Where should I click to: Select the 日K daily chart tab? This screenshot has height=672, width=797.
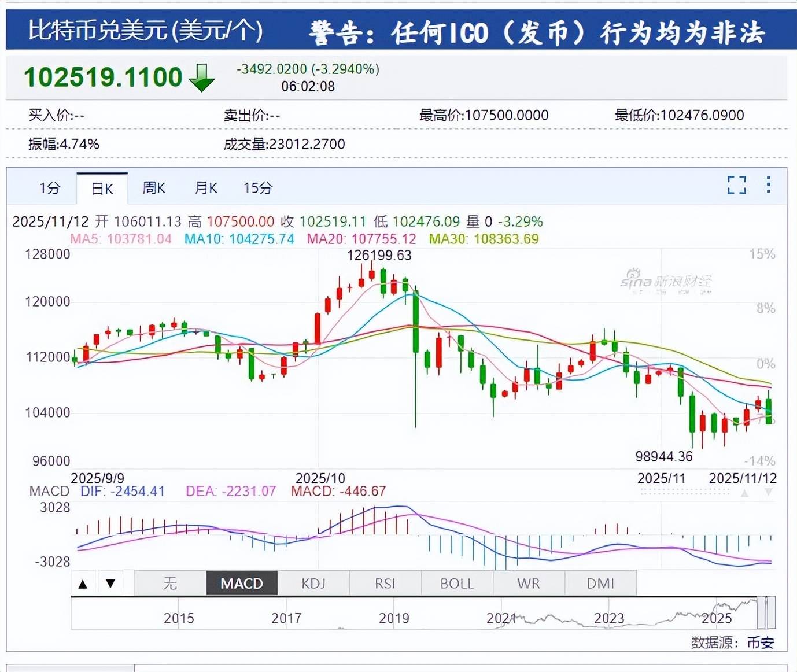click(x=102, y=189)
